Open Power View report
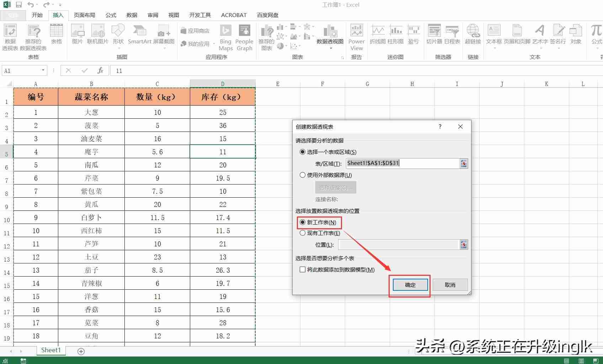This screenshot has width=603, height=364. coord(357,37)
